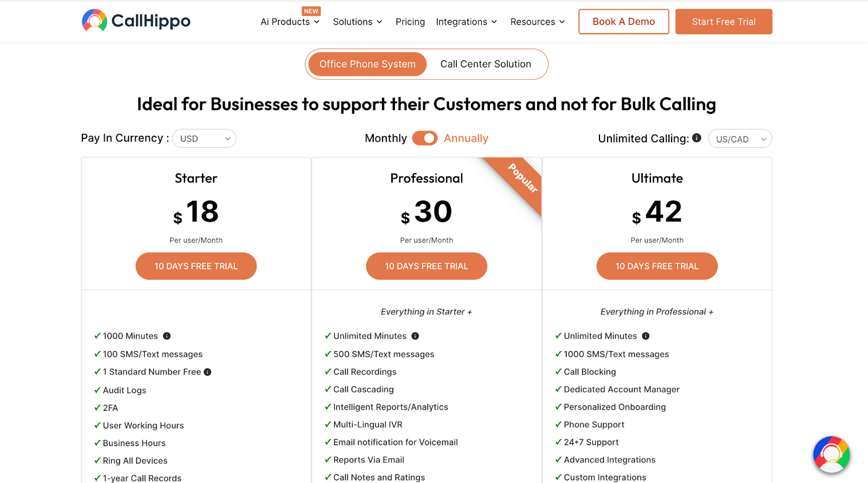The image size is (868, 483).
Task: Click the Book A Demo button
Action: point(623,22)
